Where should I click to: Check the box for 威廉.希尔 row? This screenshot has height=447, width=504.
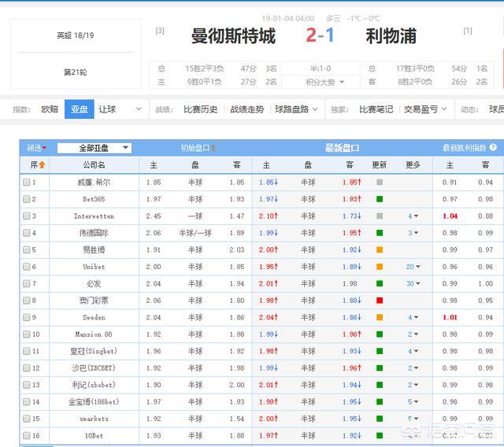27,183
